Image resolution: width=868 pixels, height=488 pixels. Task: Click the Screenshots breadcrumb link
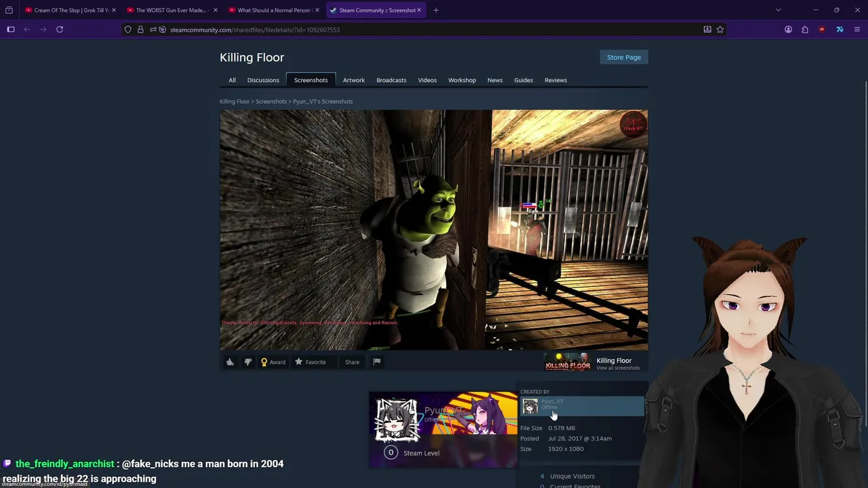tap(271, 102)
